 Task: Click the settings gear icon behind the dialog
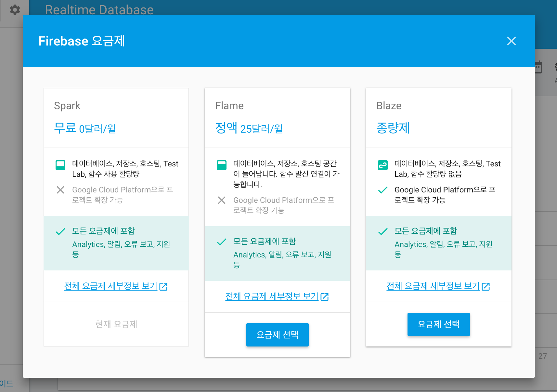tap(15, 10)
